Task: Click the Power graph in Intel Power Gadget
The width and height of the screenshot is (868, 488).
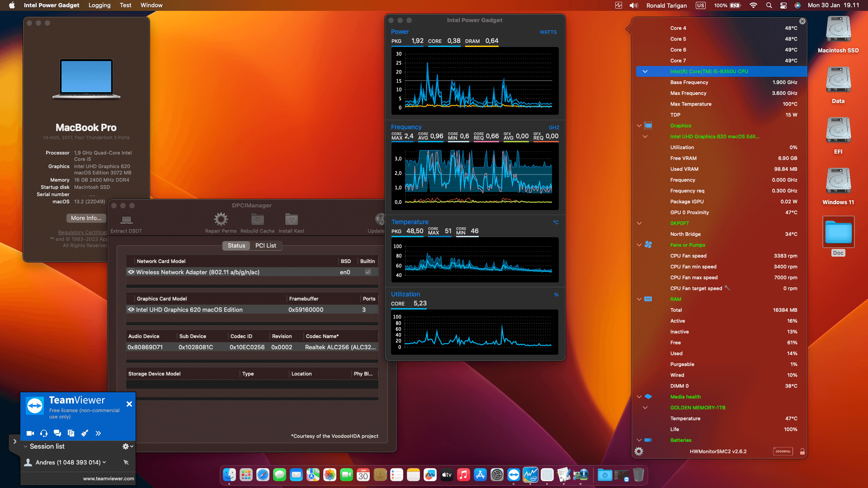Action: pos(475,80)
